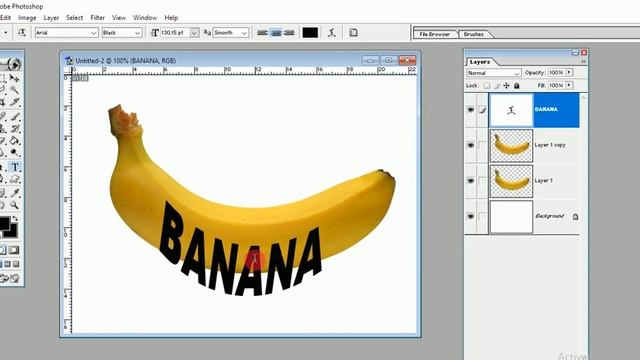Open the Layer menu
Screen dimensions: 640x360
pyautogui.click(x=51, y=18)
